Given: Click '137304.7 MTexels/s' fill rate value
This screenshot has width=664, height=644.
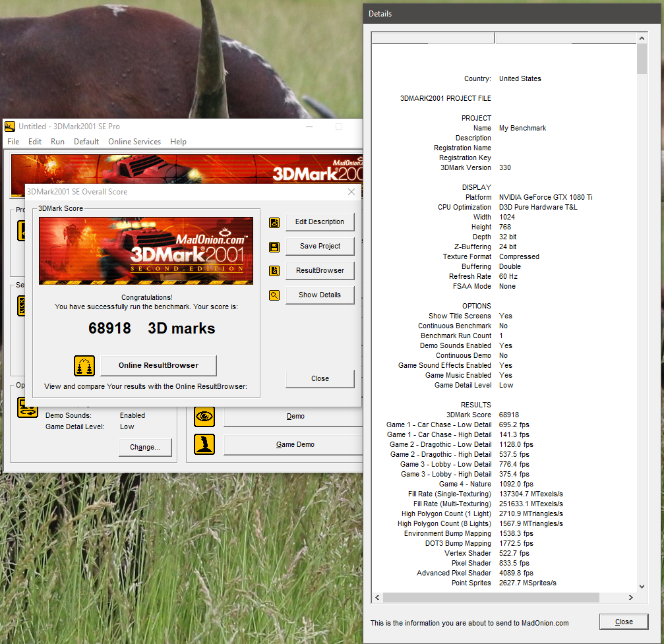Looking at the screenshot, I should [531, 494].
